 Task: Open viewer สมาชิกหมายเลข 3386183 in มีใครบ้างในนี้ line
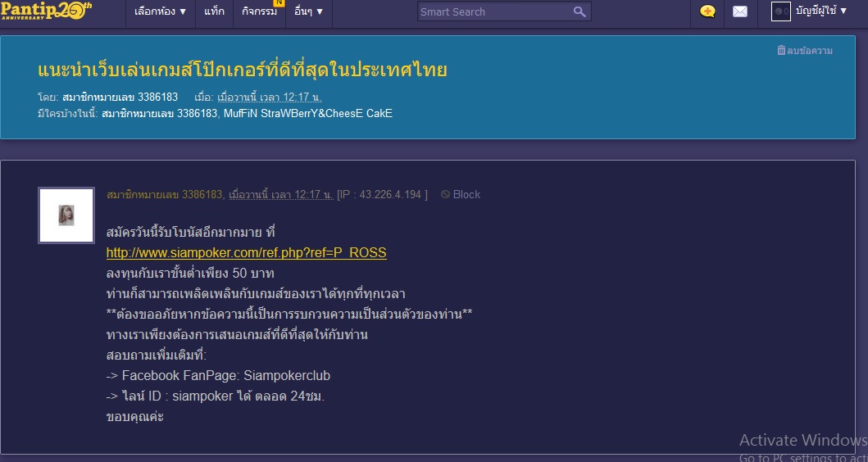point(160,114)
